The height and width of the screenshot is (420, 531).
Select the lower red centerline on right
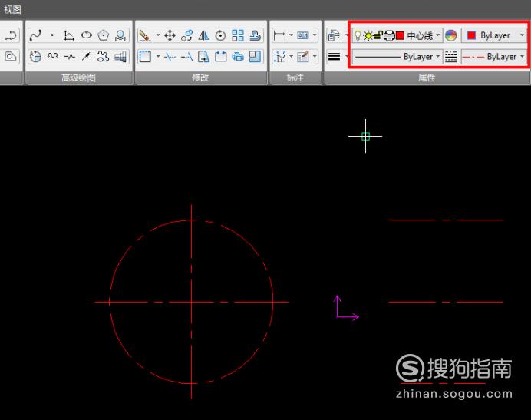click(x=446, y=302)
